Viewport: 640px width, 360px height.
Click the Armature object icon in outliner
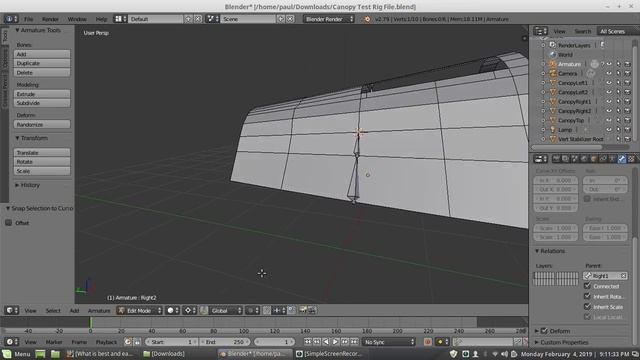553,64
